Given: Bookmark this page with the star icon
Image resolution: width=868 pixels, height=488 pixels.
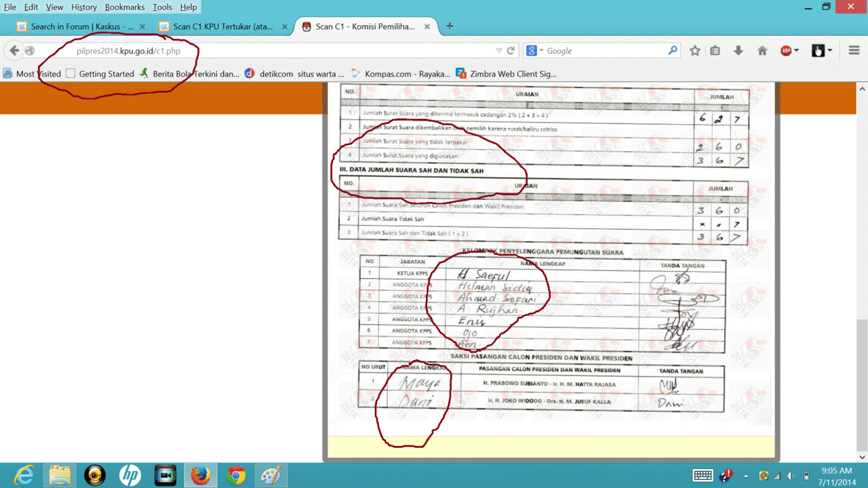Looking at the screenshot, I should click(x=695, y=51).
